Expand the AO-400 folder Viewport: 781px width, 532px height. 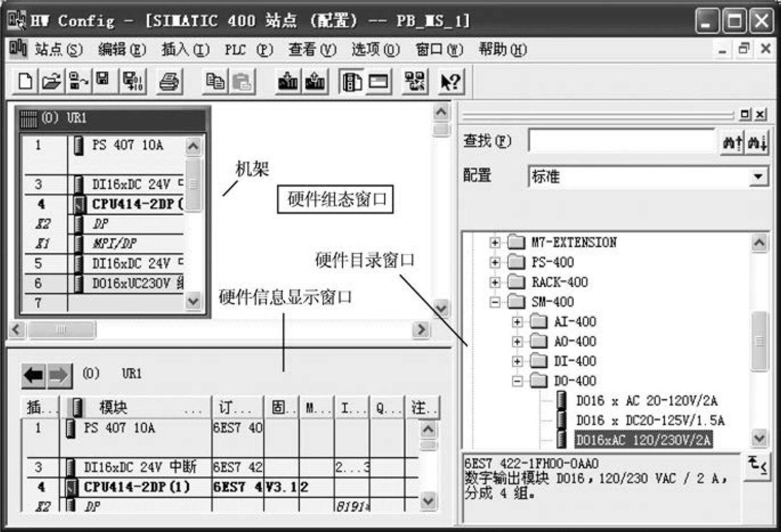click(x=517, y=342)
